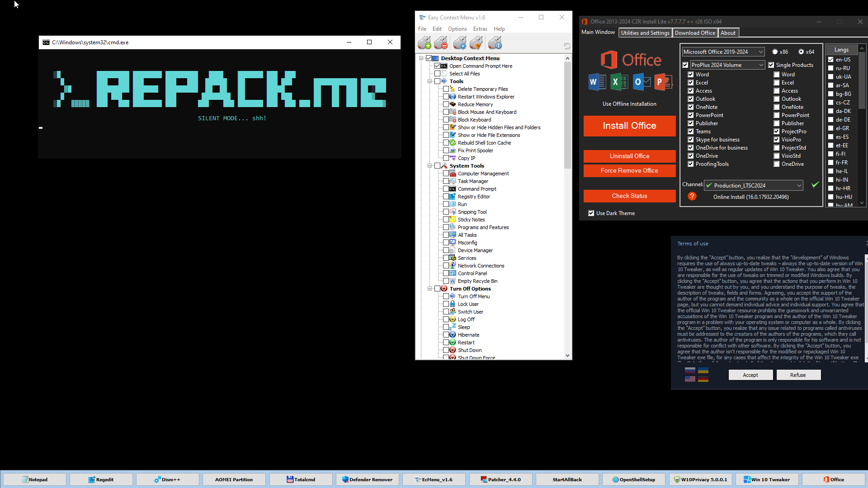The width and height of the screenshot is (868, 488).
Task: Click the green checkmark beside the Channel dropdown
Action: pos(815,184)
